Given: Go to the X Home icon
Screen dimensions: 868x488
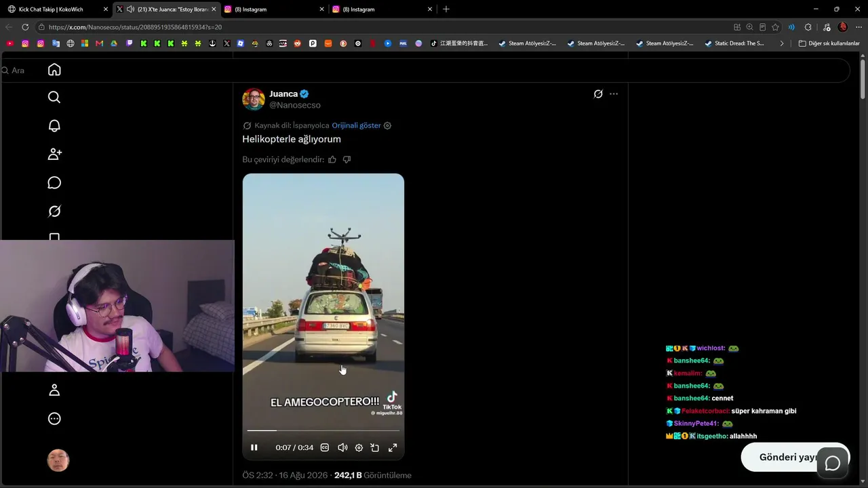Looking at the screenshot, I should coord(54,70).
